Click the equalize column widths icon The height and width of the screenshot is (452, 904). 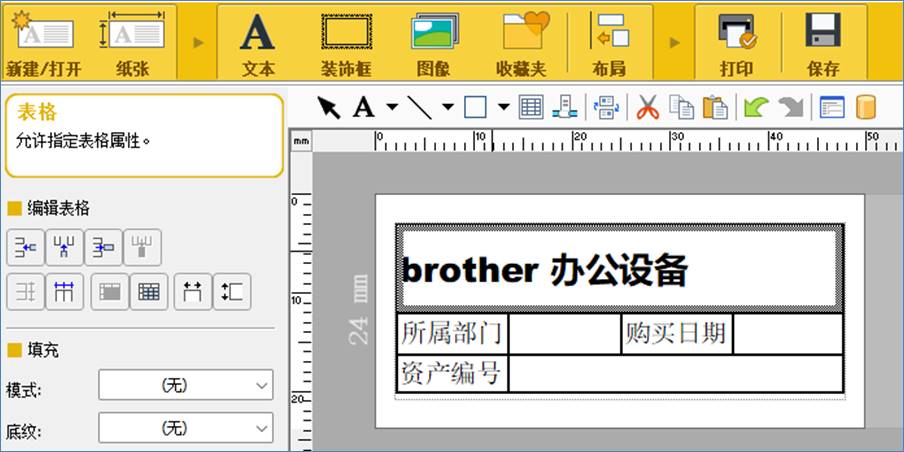(64, 292)
